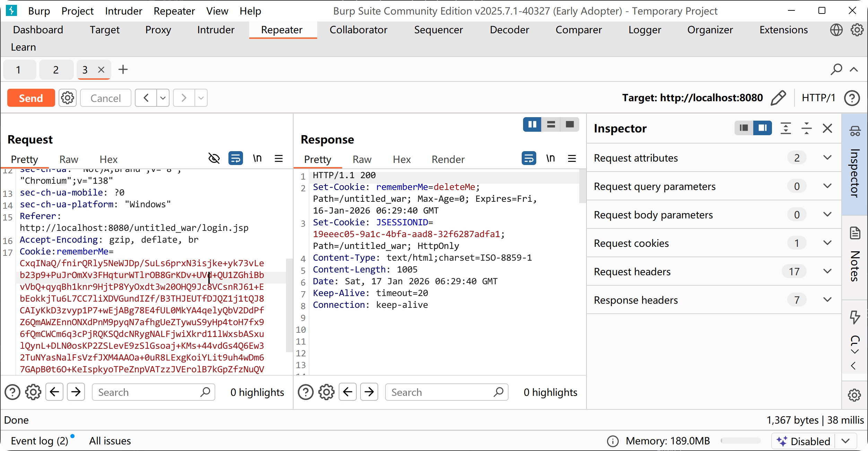The width and height of the screenshot is (868, 451).
Task: Expand all Inspector sections
Action: [786, 128]
